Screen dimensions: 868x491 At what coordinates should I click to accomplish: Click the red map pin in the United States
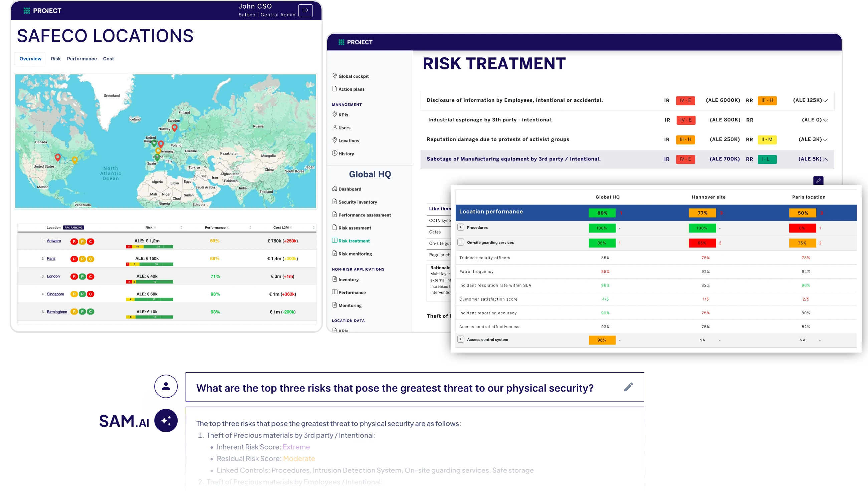pos(58,157)
